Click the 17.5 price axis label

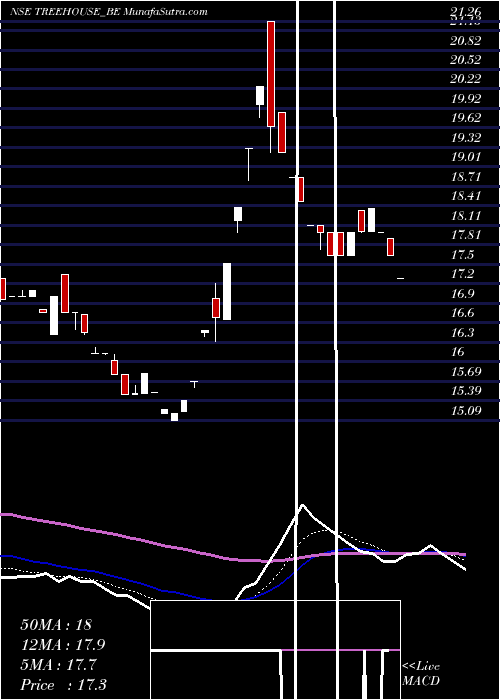tap(462, 254)
